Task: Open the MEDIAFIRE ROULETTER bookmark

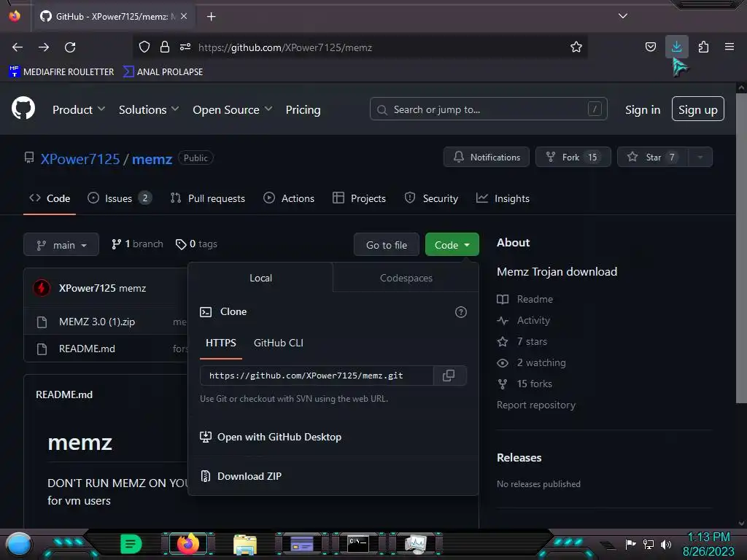Action: click(61, 71)
